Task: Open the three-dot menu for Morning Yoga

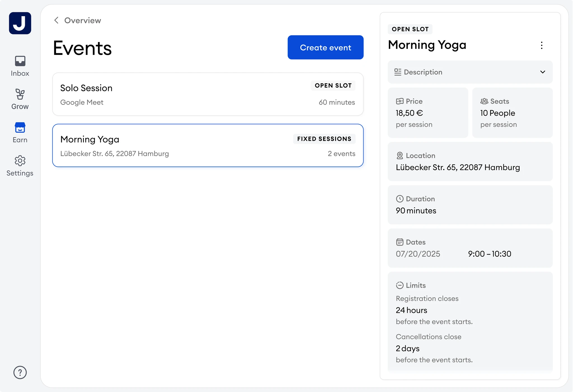Action: click(542, 45)
